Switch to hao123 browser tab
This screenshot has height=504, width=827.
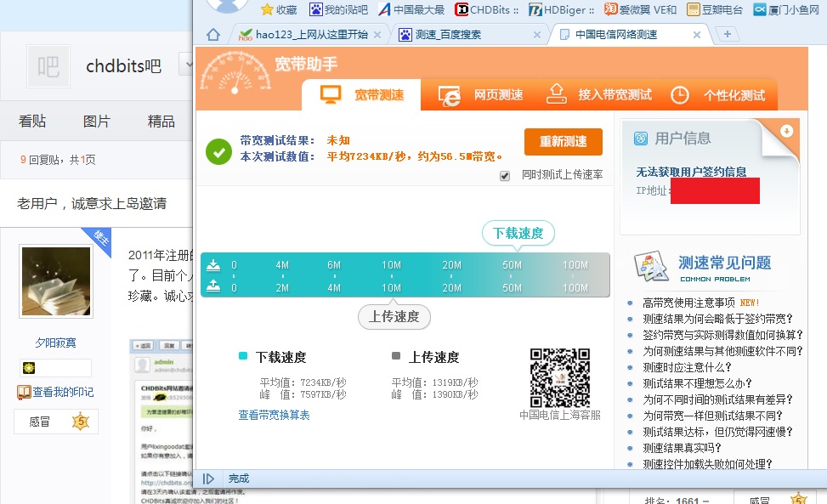[x=309, y=35]
